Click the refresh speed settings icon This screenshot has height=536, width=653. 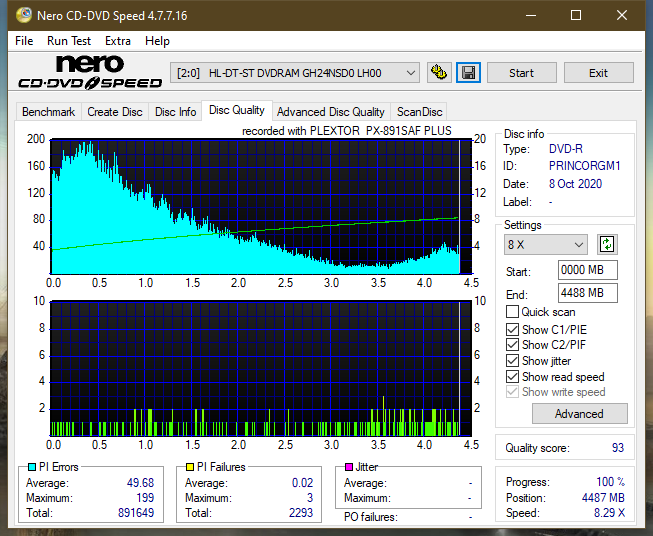point(607,244)
